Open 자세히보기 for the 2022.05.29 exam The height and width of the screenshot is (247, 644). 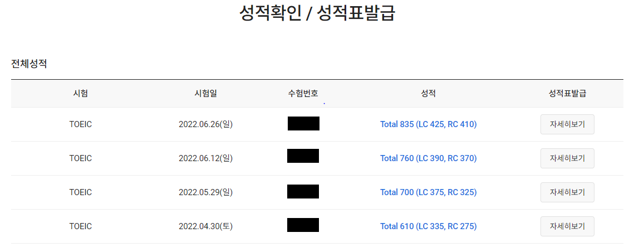[567, 192]
